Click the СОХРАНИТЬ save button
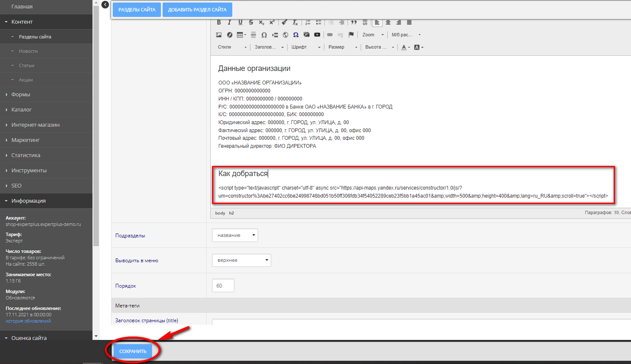This screenshot has height=364, width=631. point(133,351)
